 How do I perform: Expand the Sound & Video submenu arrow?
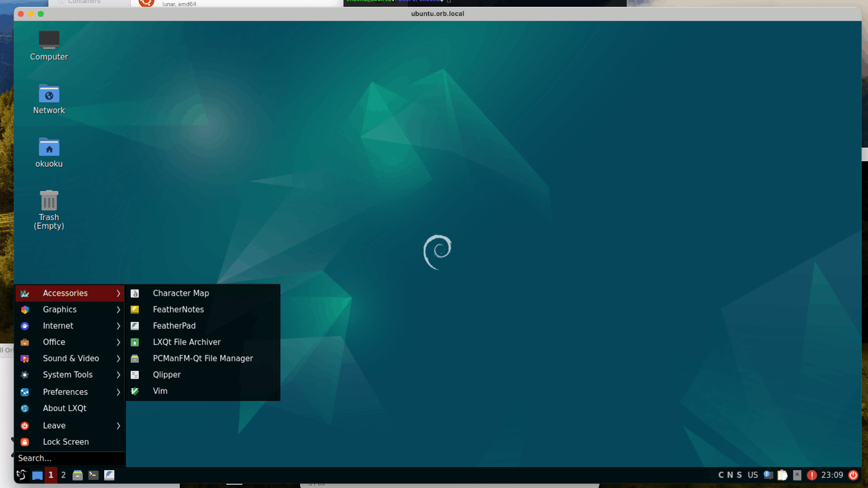118,358
